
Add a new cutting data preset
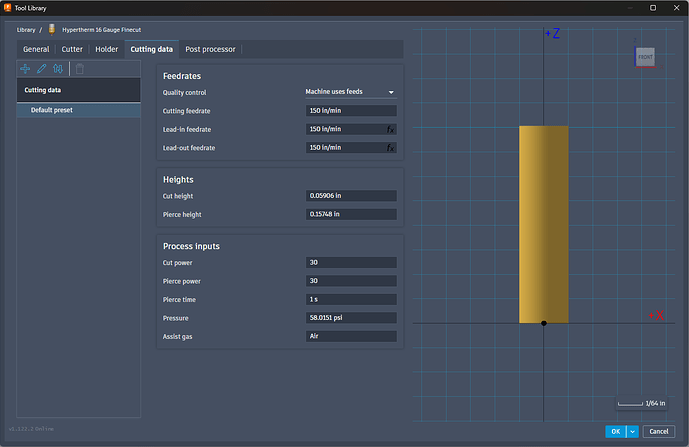pyautogui.click(x=26, y=69)
